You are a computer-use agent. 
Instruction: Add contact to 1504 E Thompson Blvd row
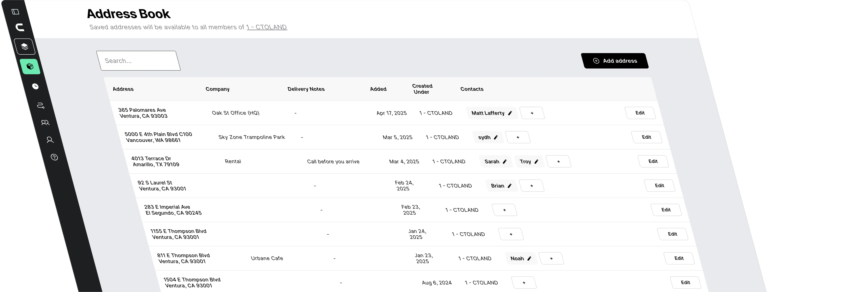[524, 283]
